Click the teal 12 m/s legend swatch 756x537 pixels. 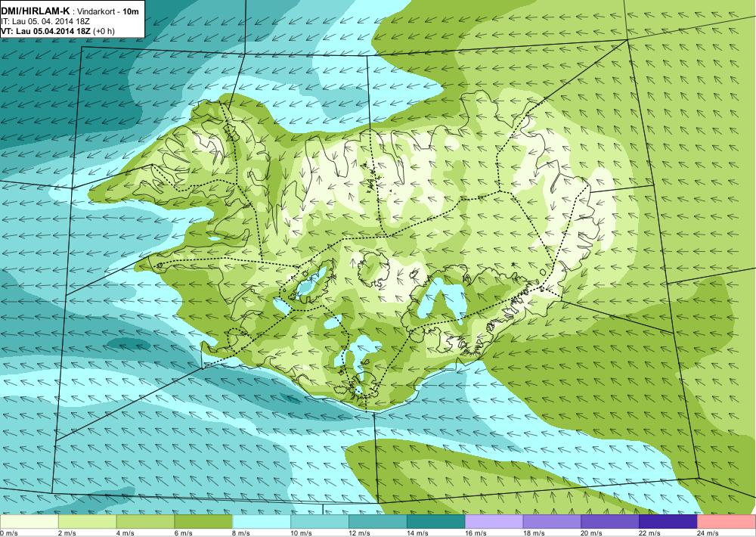pos(378,522)
